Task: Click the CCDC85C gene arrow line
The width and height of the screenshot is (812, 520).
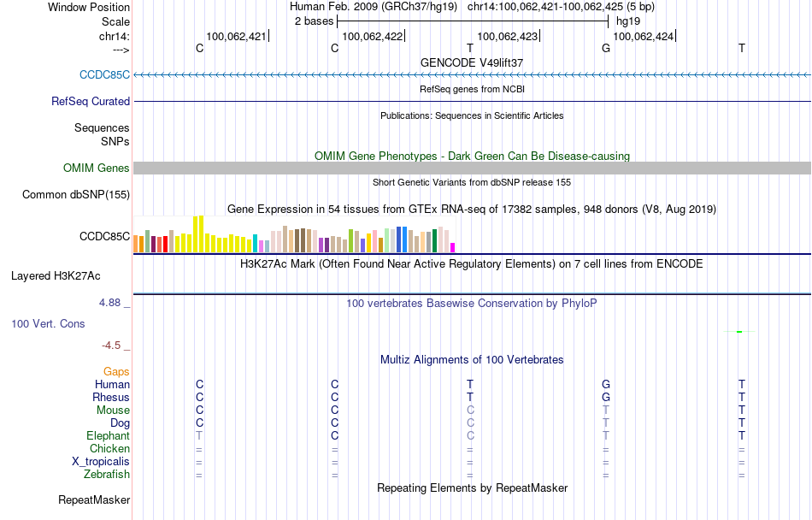Action: [x=473, y=75]
